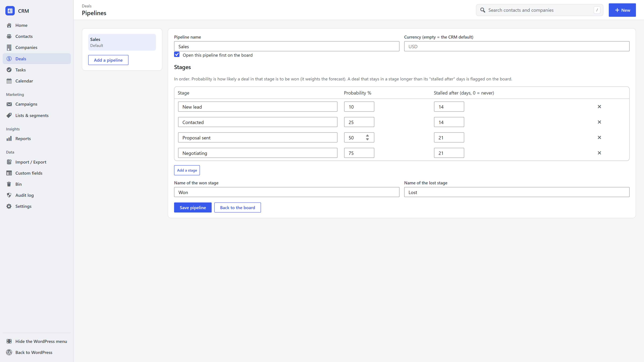Click the Companies building icon

click(9, 47)
